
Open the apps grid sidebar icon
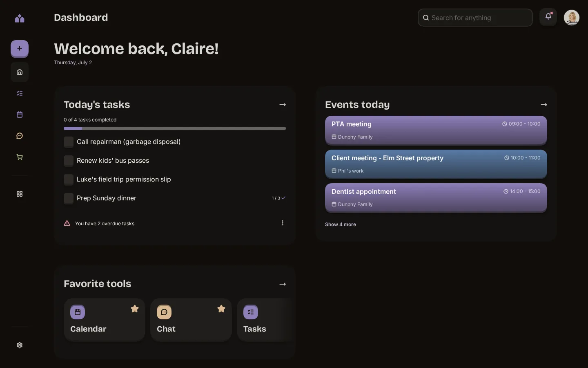point(20,194)
